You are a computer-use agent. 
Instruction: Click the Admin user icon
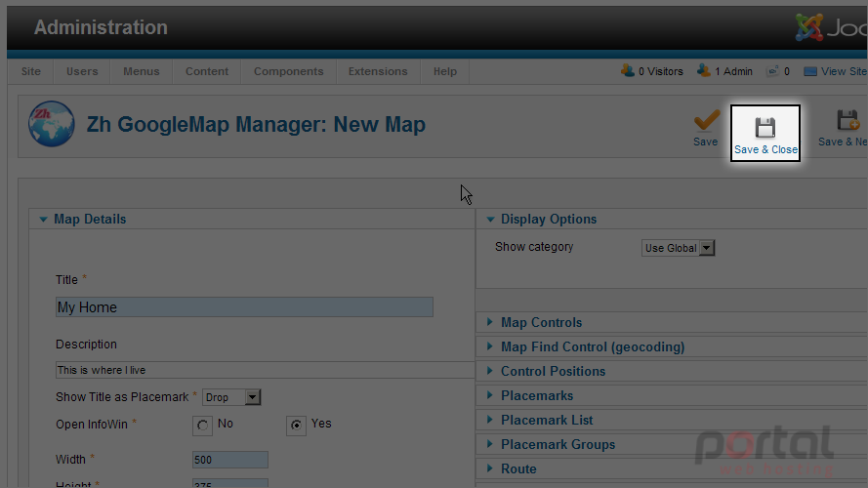click(x=704, y=71)
